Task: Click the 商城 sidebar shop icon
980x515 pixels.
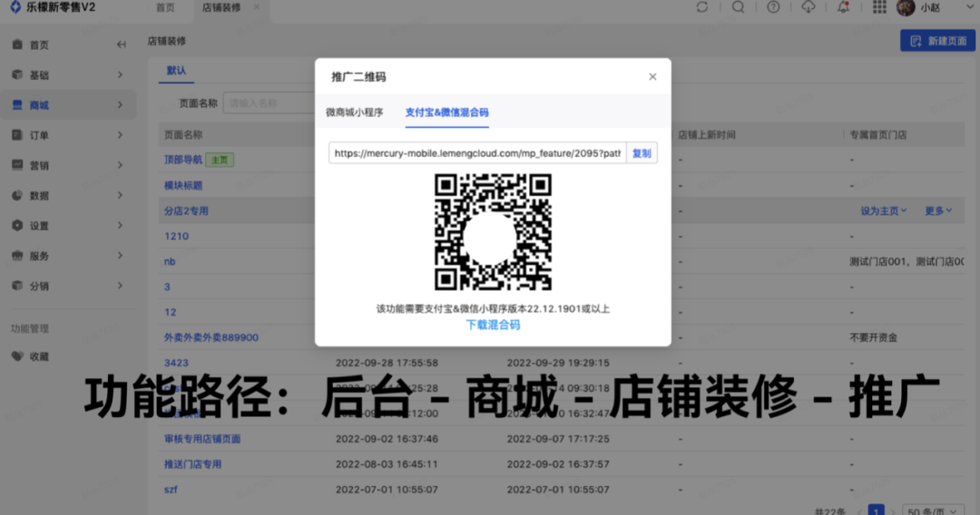Action: 17,105
